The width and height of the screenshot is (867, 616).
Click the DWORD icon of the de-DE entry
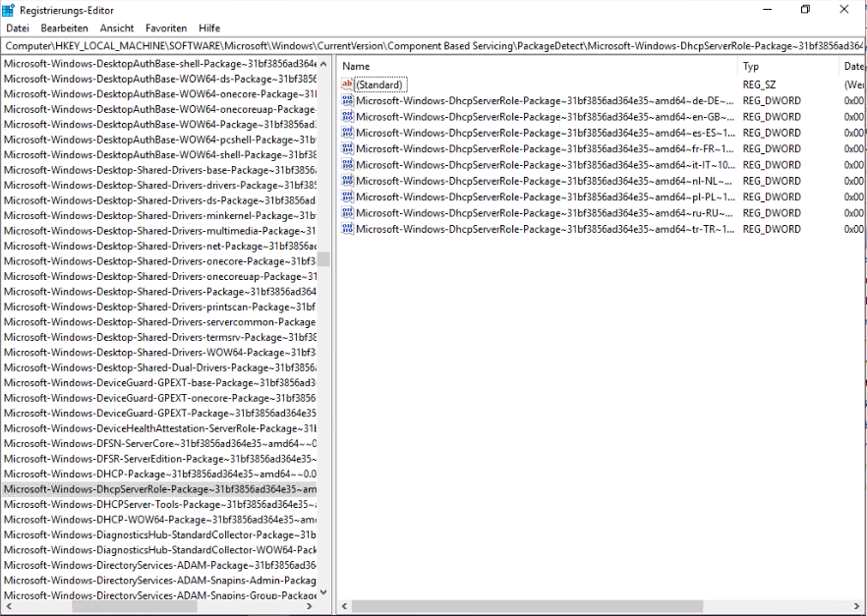tap(346, 101)
